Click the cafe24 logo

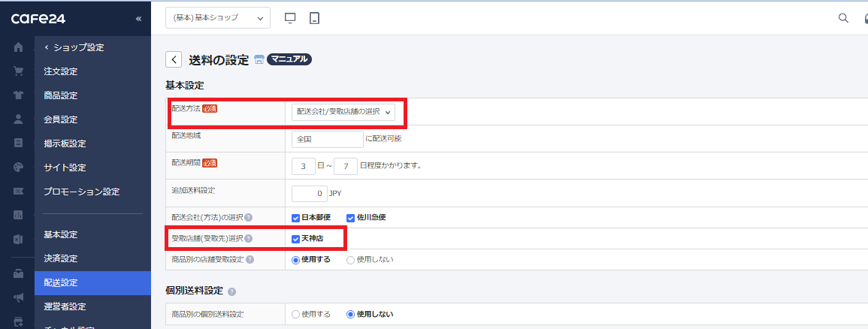(x=38, y=19)
